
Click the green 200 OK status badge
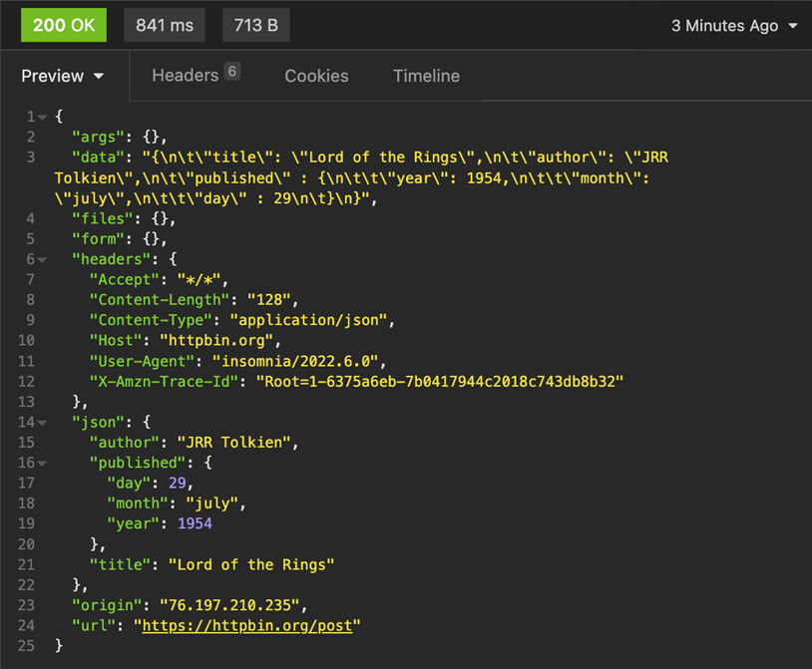coord(64,26)
